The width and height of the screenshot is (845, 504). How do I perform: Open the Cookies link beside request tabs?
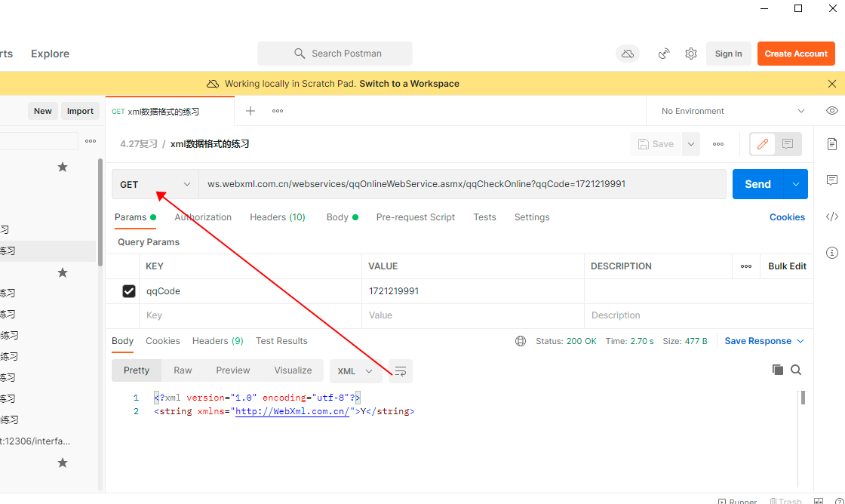787,217
